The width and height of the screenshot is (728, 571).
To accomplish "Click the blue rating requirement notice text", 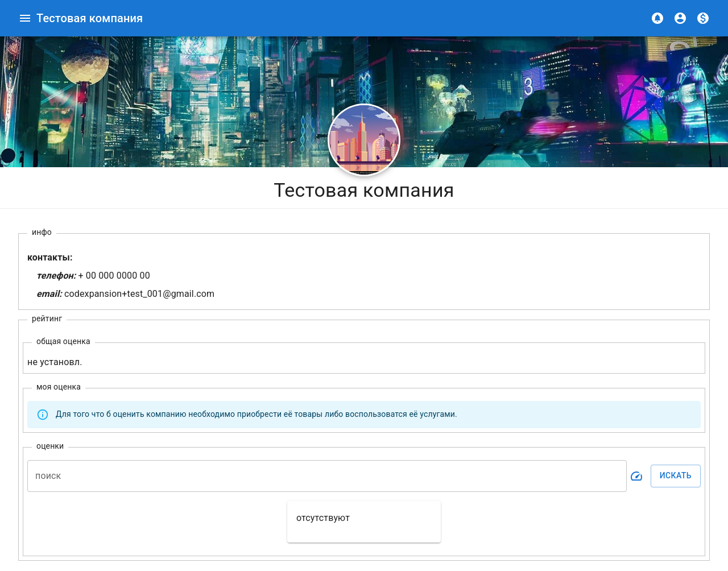I will 256,415.
